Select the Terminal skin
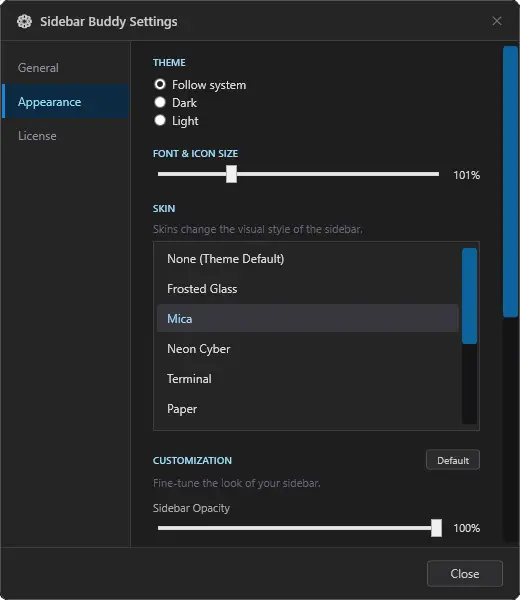 [308, 379]
